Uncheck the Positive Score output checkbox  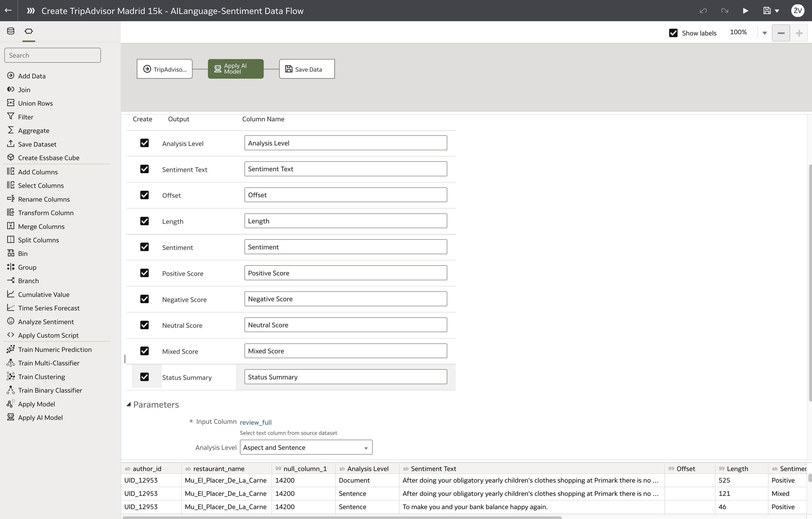point(144,273)
